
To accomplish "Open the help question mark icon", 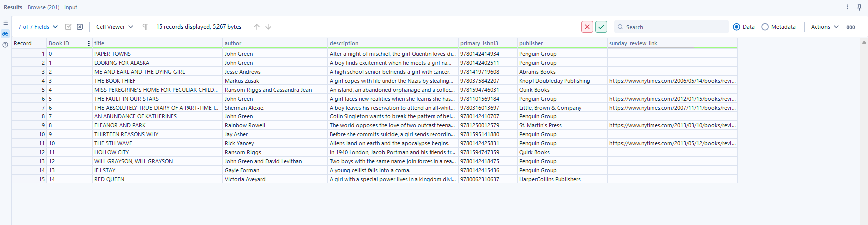I will [5, 45].
